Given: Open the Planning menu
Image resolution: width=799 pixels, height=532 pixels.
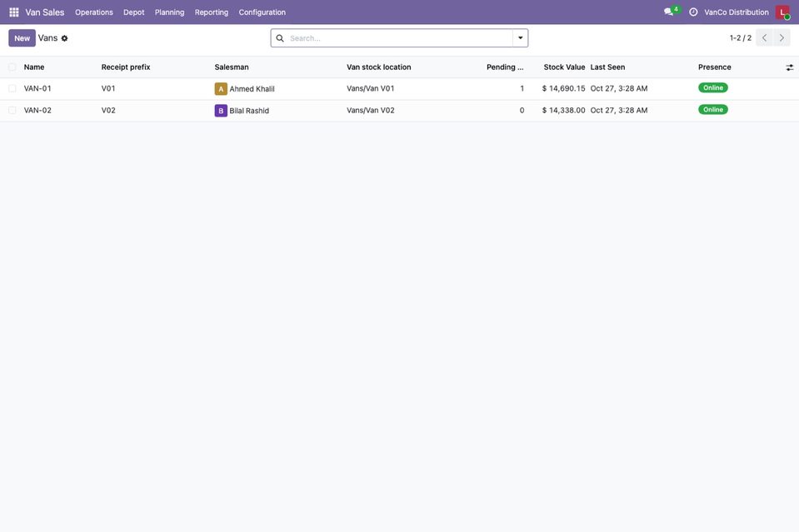Looking at the screenshot, I should (170, 12).
